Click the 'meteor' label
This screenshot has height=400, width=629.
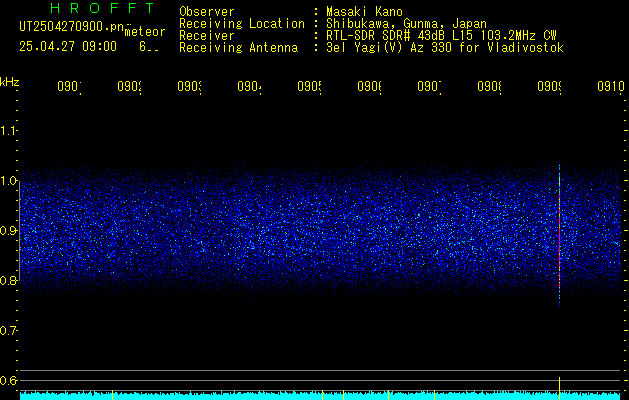pos(144,32)
